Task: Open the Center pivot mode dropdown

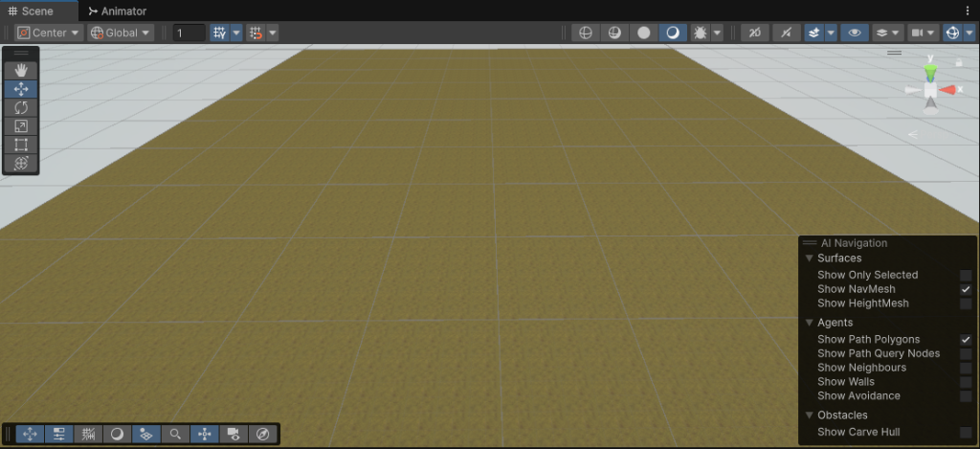Action: (49, 33)
